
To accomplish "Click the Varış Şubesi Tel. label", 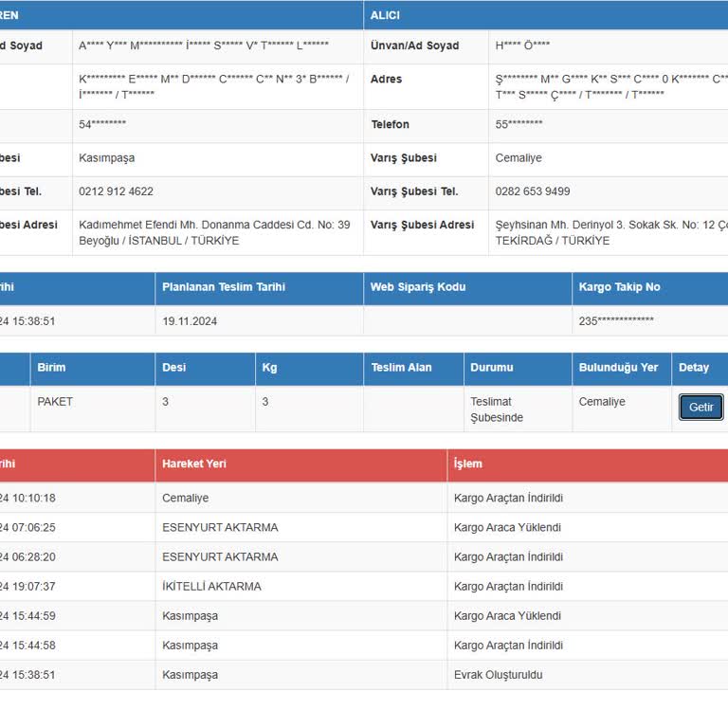I will [414, 191].
